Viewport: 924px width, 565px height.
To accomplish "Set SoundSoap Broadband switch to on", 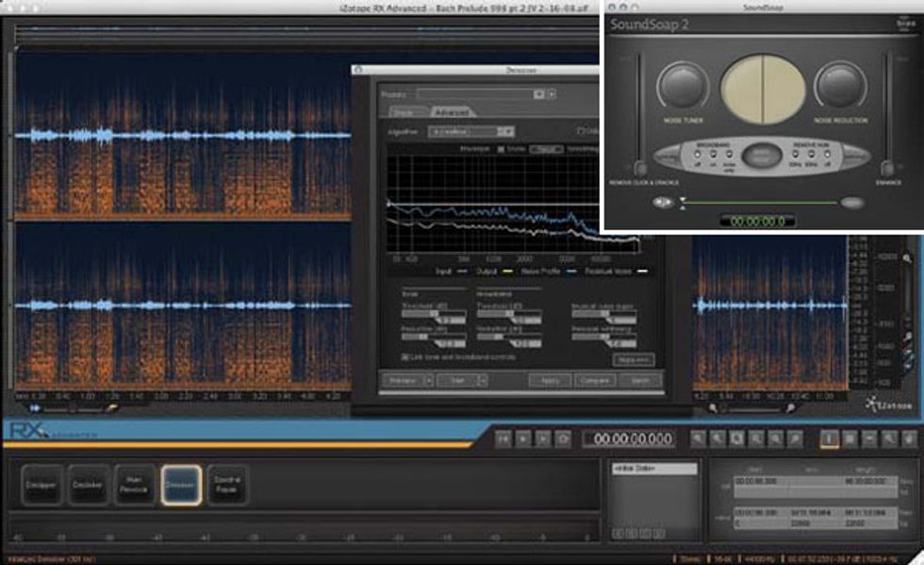I will coord(713,155).
